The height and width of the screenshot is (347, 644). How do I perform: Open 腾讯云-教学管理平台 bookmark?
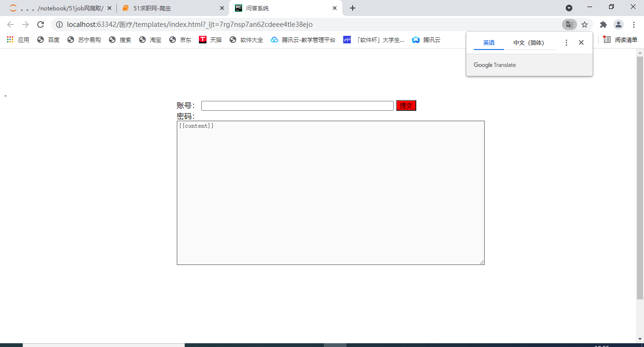(x=303, y=40)
